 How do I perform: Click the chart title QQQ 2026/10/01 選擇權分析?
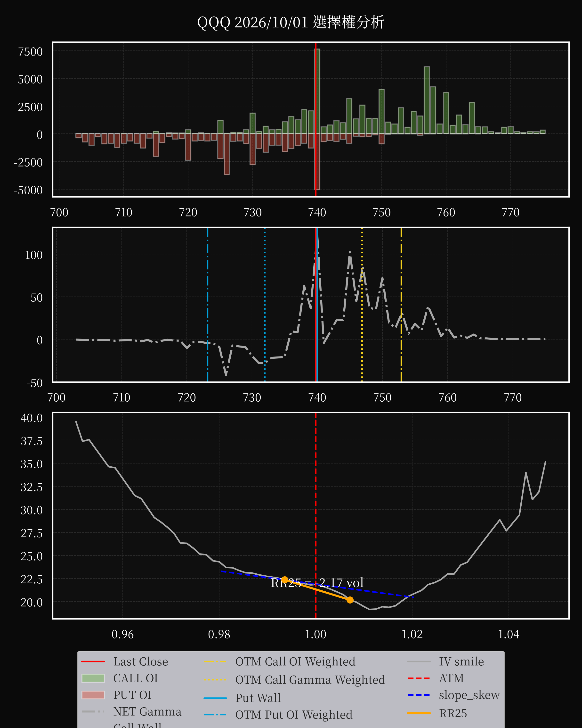point(291,22)
